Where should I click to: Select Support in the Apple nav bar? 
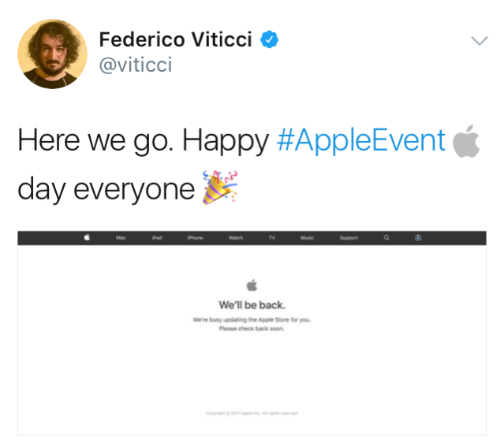pyautogui.click(x=349, y=238)
